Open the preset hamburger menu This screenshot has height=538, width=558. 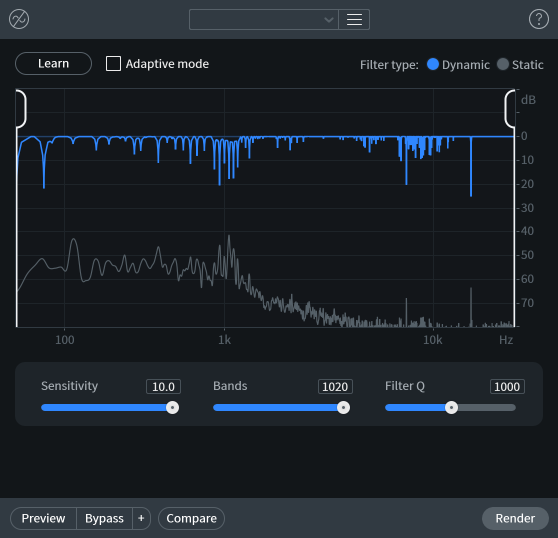point(354,20)
